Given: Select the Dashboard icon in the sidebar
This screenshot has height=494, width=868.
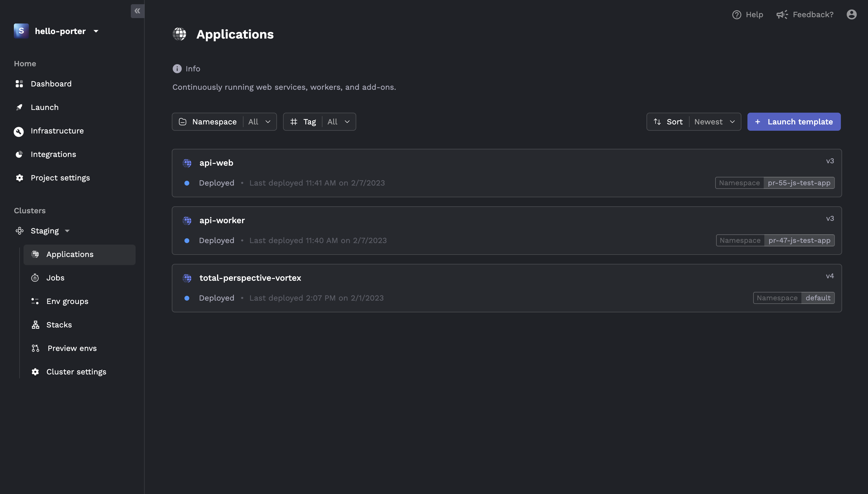Looking at the screenshot, I should pyautogui.click(x=19, y=83).
